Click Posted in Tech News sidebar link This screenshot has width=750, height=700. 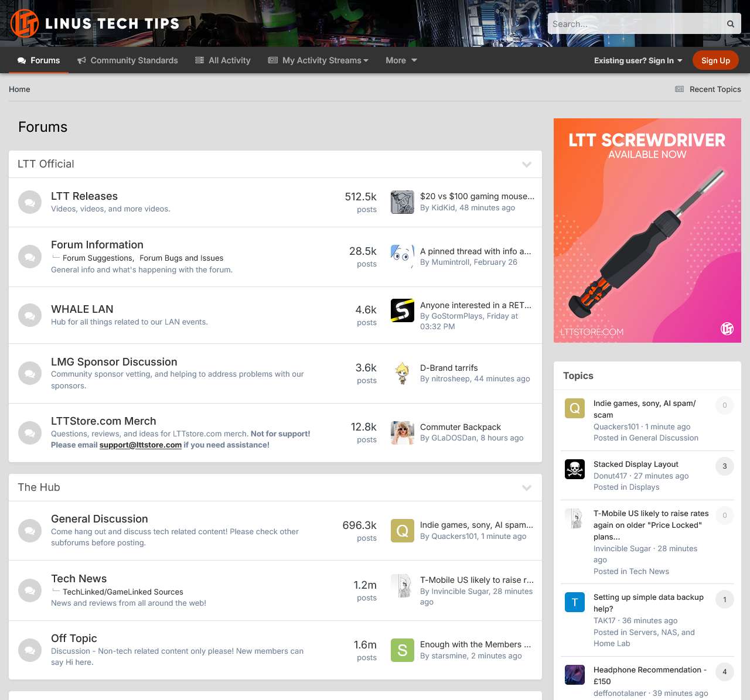[x=649, y=571]
